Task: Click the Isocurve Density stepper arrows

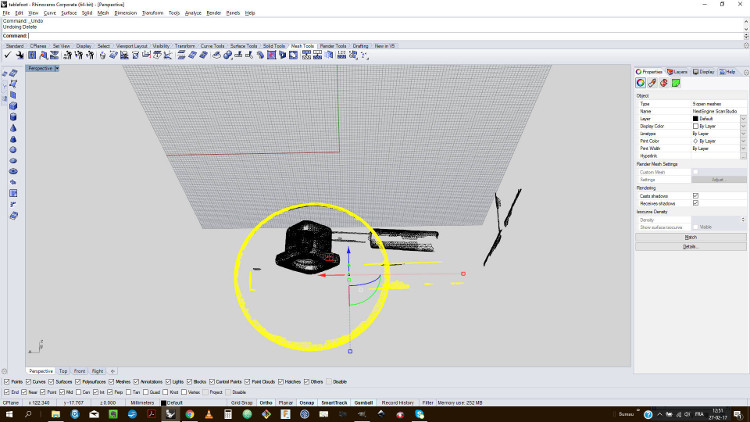Action: pyautogui.click(x=743, y=220)
